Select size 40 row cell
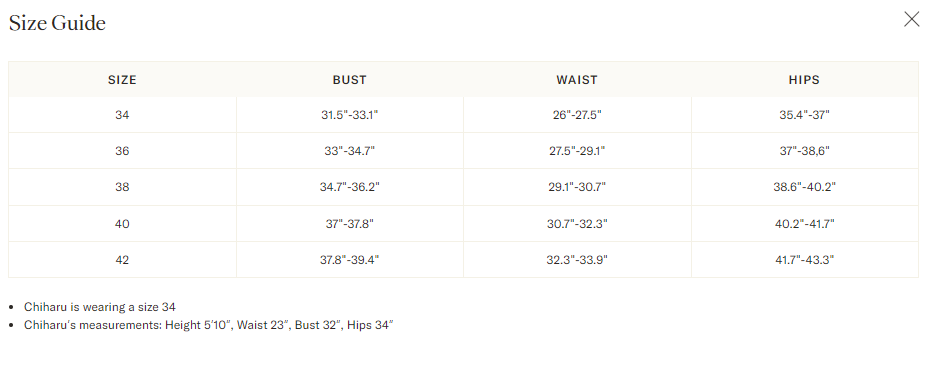The width and height of the screenshot is (930, 370). point(122,224)
